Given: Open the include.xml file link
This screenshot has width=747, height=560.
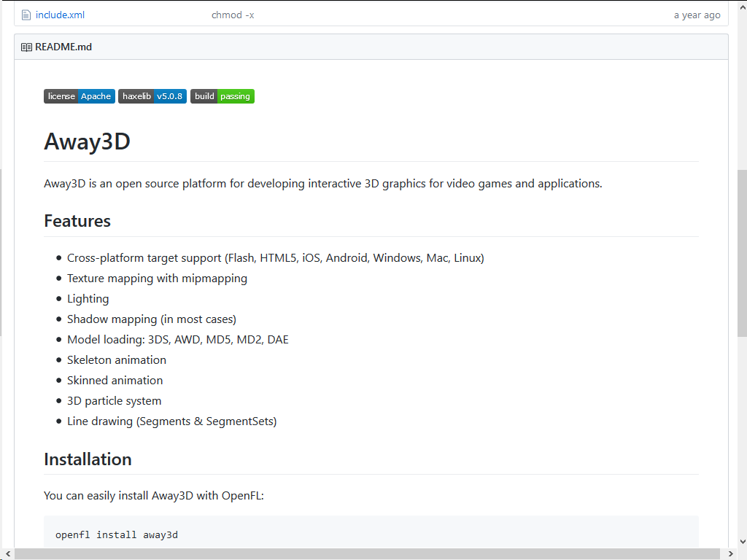Looking at the screenshot, I should coord(60,15).
